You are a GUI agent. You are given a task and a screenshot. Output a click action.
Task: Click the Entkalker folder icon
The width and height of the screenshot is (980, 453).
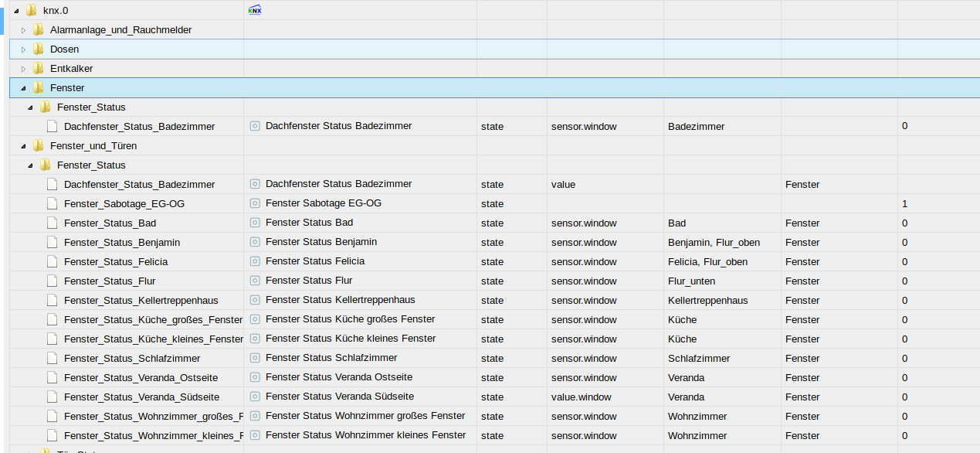(39, 68)
